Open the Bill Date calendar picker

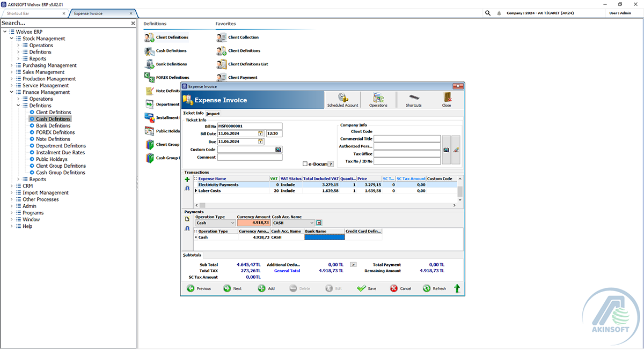(261, 133)
